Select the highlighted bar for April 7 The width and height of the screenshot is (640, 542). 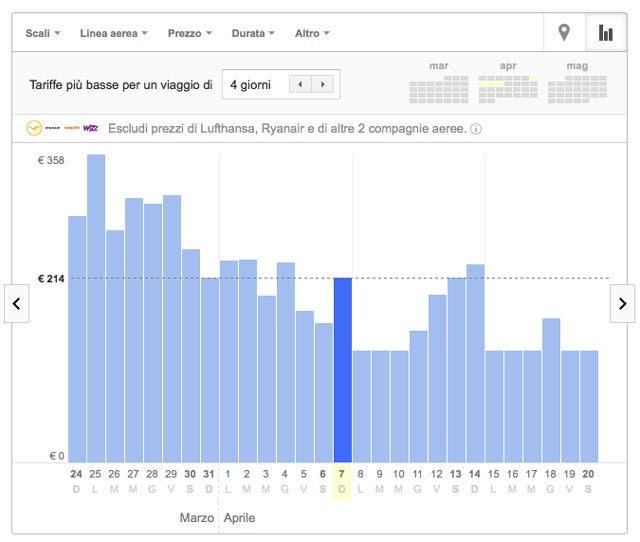click(343, 370)
